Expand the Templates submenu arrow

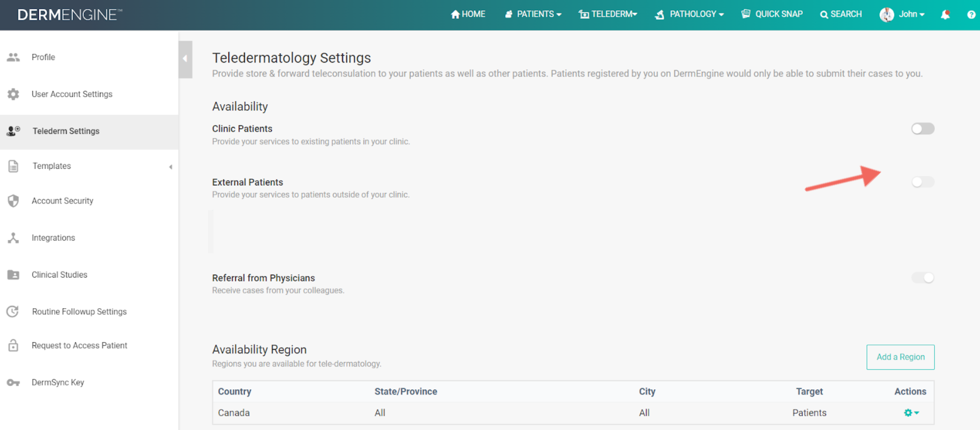click(171, 167)
